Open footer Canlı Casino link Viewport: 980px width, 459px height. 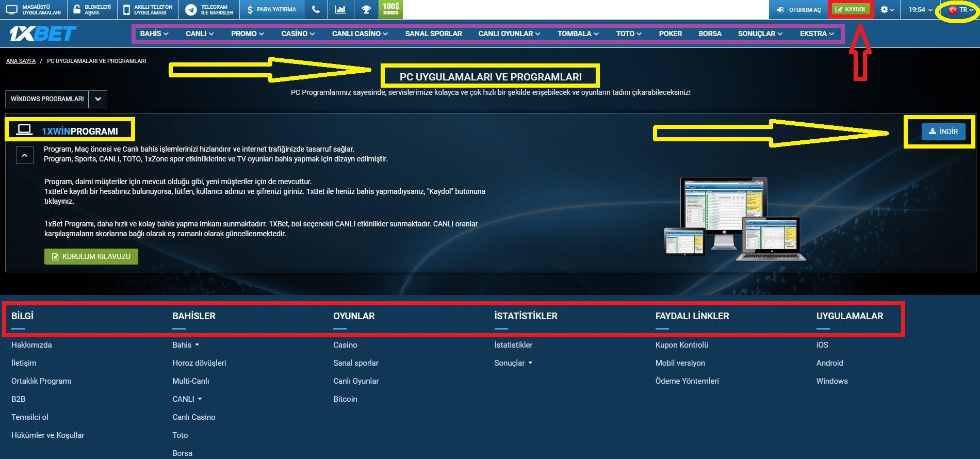pos(194,417)
